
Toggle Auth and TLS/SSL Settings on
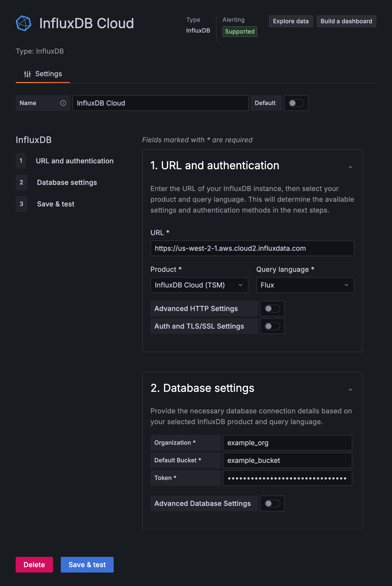(272, 326)
